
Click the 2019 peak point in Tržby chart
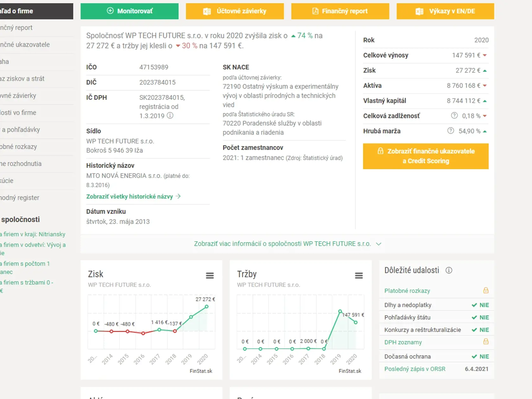click(x=340, y=311)
